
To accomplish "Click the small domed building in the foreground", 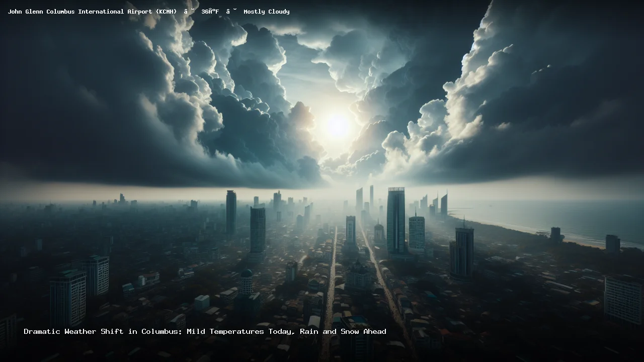I will [x=246, y=282].
